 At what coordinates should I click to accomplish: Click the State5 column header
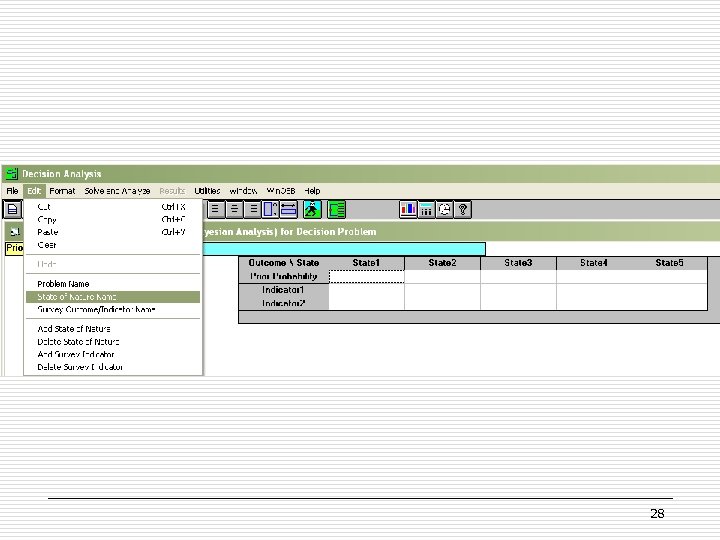669,263
